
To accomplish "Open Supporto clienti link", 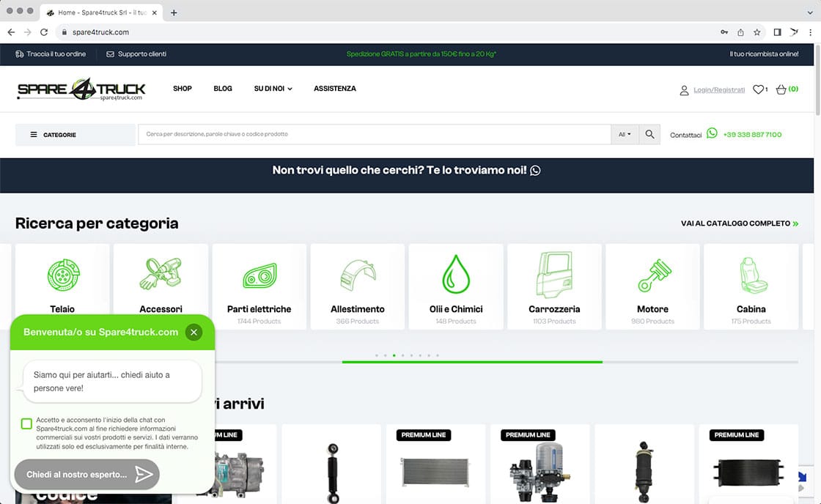I will tap(136, 54).
